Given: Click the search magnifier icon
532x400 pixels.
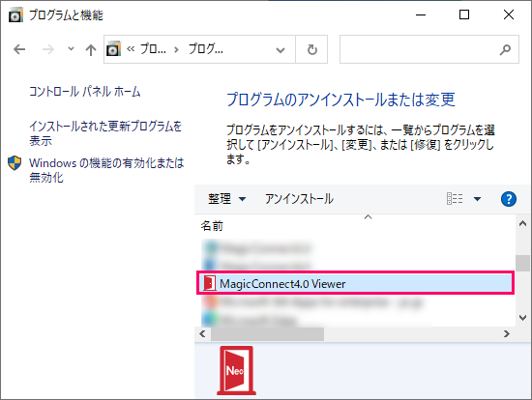Looking at the screenshot, I should (505, 49).
